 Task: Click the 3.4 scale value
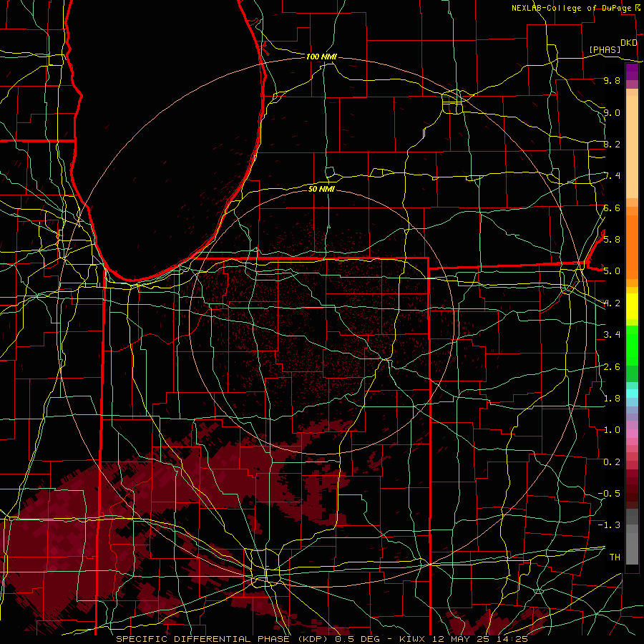612,335
